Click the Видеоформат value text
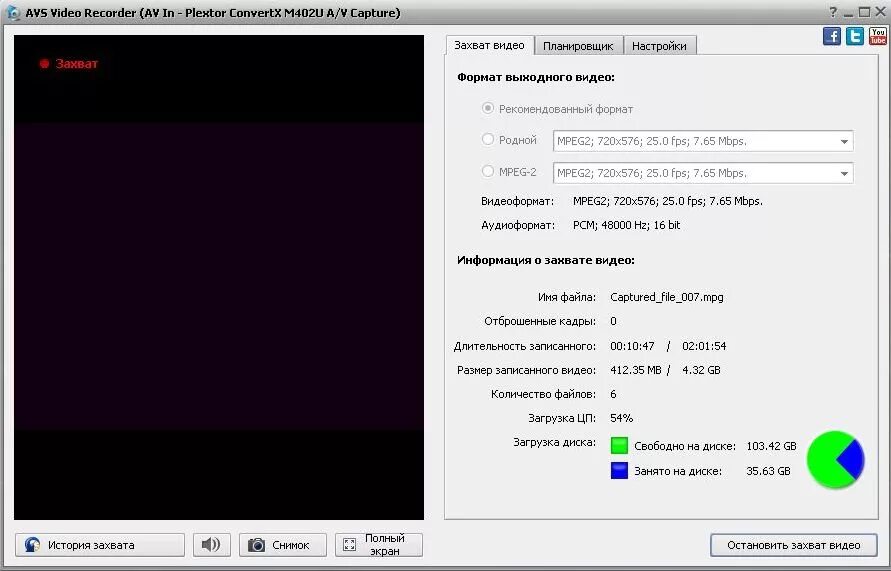This screenshot has width=891, height=571. pyautogui.click(x=668, y=201)
